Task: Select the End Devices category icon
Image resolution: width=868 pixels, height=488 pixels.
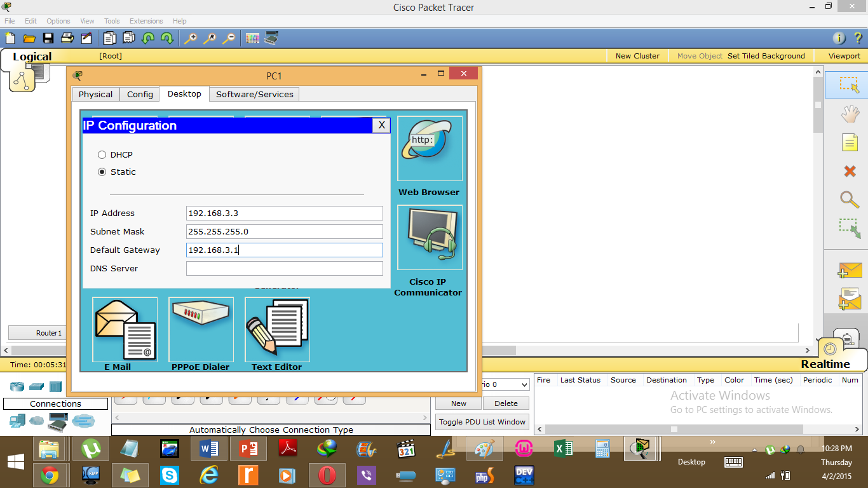Action: (17, 421)
